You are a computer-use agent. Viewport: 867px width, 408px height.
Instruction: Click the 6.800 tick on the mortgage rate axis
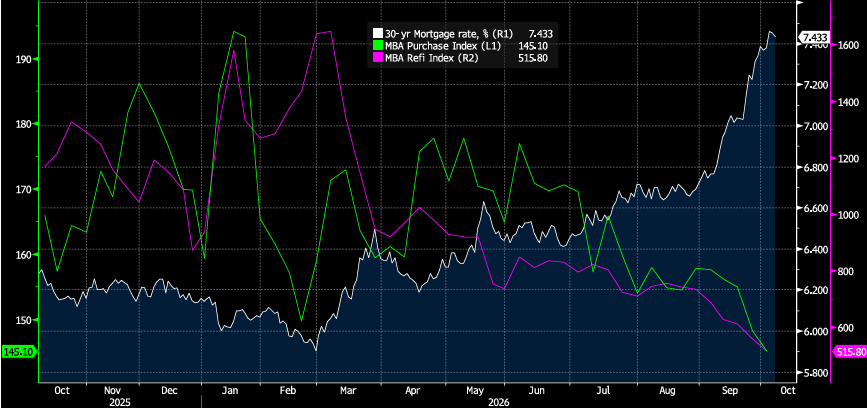coord(814,168)
